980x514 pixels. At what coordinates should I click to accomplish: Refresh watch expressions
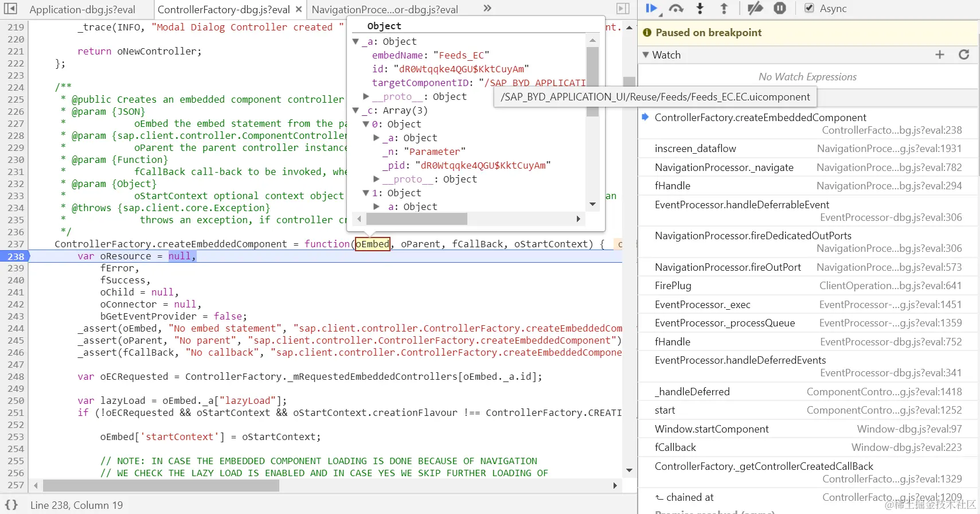(x=964, y=54)
